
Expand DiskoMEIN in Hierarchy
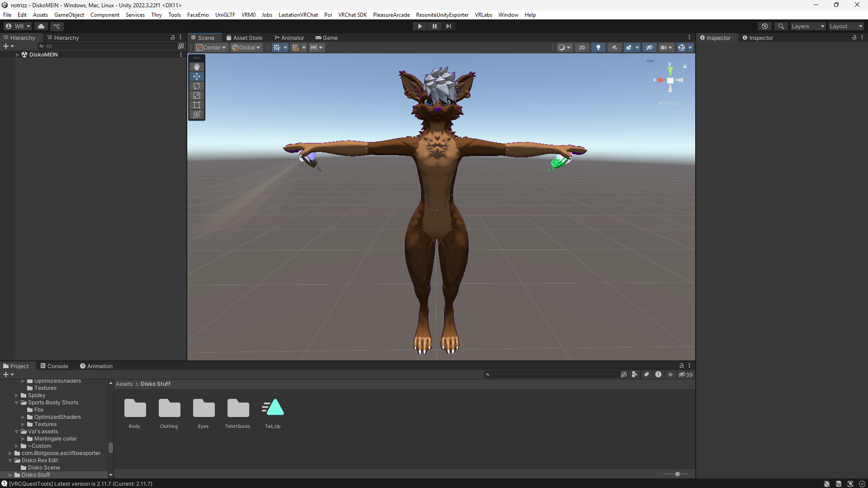click(17, 55)
